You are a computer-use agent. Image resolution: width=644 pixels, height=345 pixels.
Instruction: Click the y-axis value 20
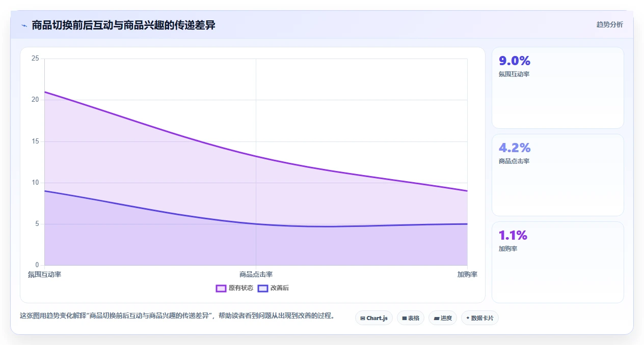[x=35, y=100]
